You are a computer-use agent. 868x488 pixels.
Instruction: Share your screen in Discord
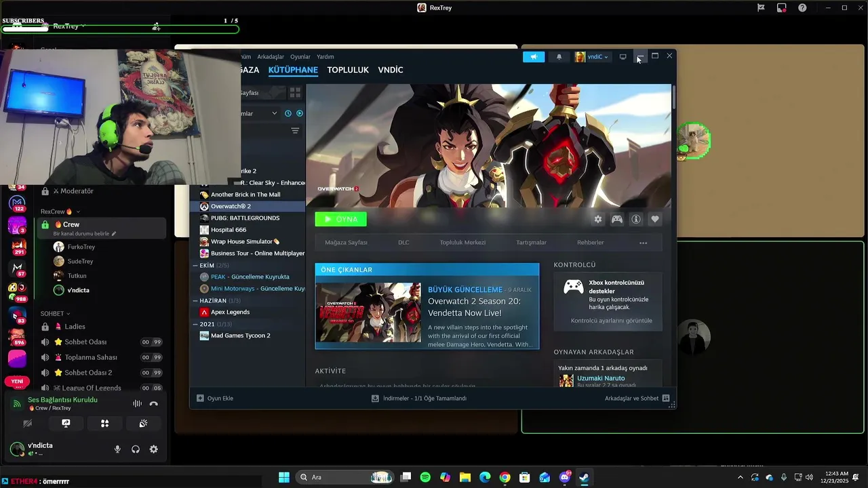pyautogui.click(x=66, y=423)
